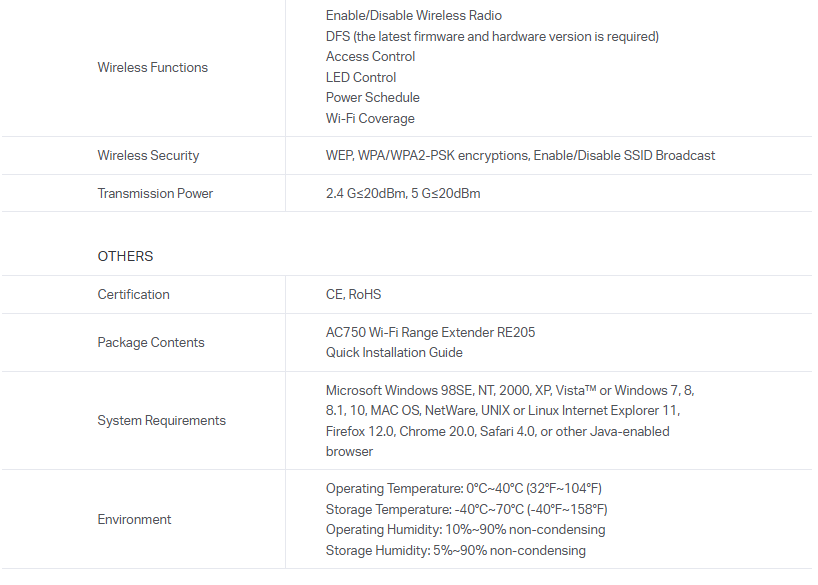The height and width of the screenshot is (585, 818).
Task: Select the CE, RoHS certification value
Action: [x=353, y=294]
